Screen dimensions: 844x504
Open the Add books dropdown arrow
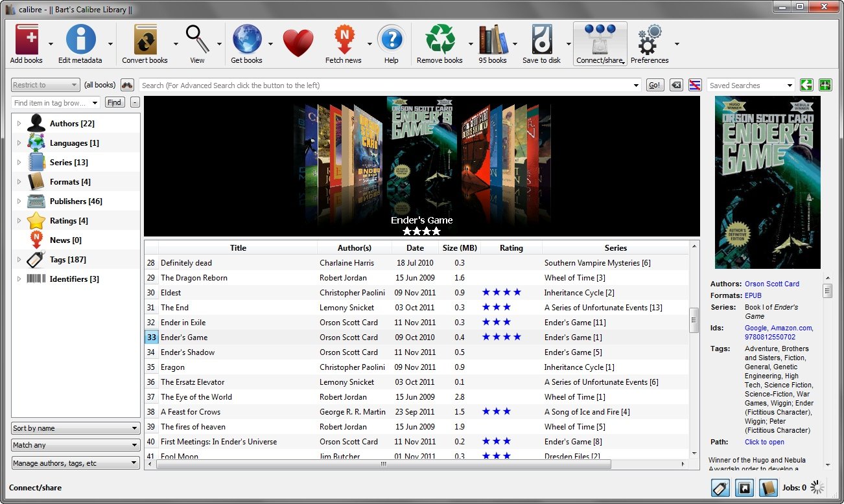pyautogui.click(x=51, y=43)
